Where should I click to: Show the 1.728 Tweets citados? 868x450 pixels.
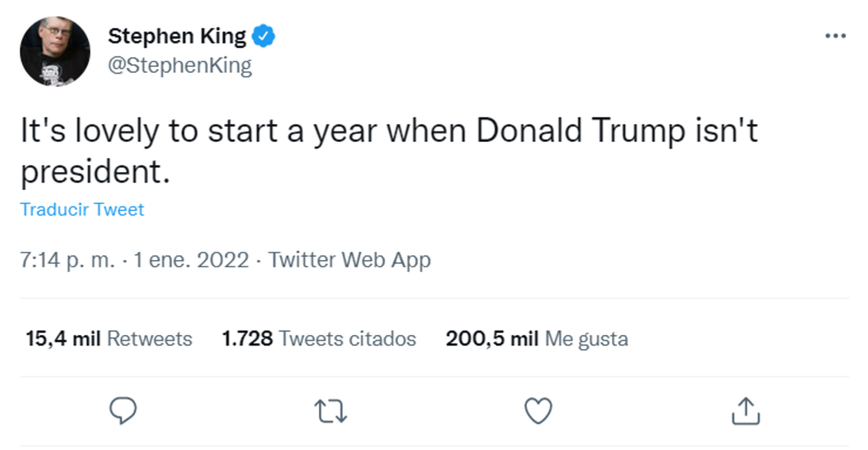click(319, 338)
